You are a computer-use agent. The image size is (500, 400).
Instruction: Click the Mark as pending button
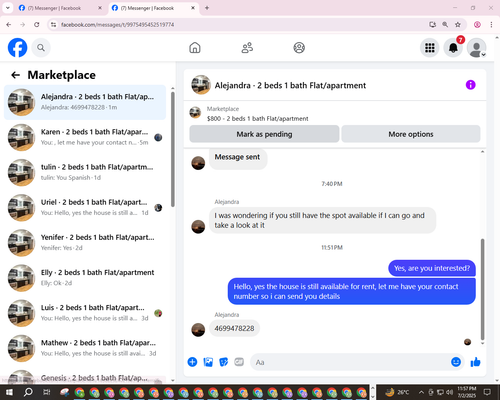[x=264, y=134]
